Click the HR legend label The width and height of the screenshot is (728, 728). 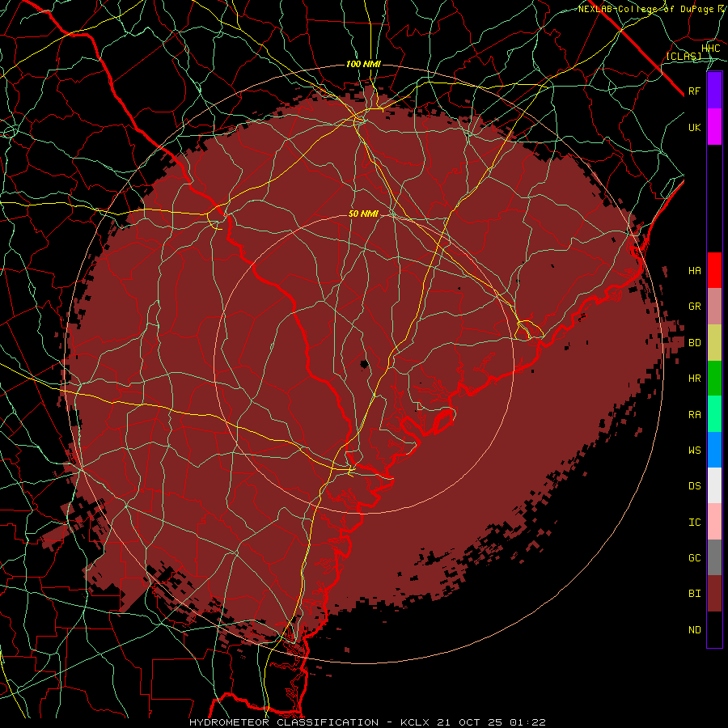(x=694, y=379)
